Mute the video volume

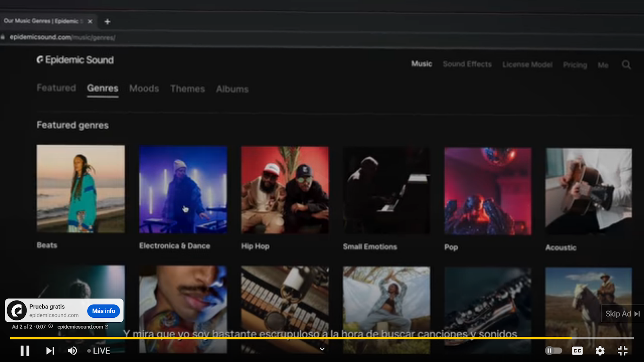point(72,351)
